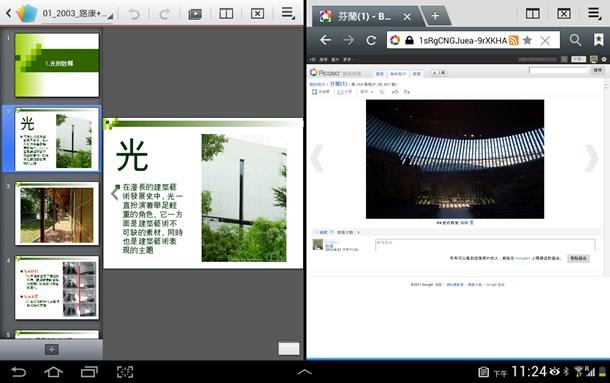Open the 芬蘭(1) album breadcrumb link
Screen dimensions: 610x383
point(338,84)
